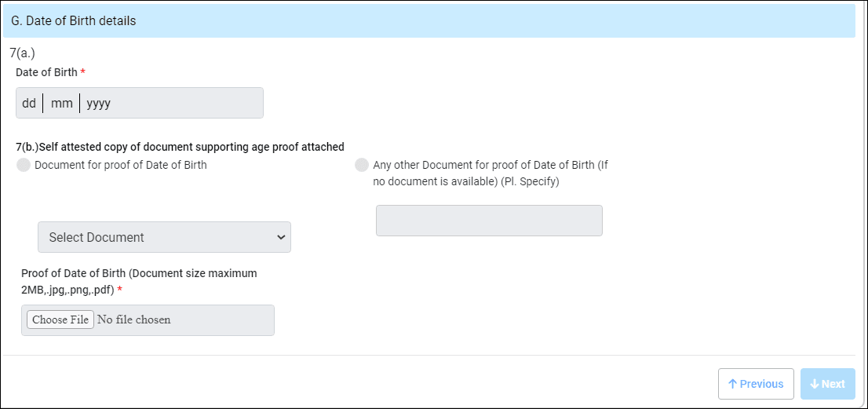
Task: Go back with the Previous button
Action: pyautogui.click(x=756, y=384)
